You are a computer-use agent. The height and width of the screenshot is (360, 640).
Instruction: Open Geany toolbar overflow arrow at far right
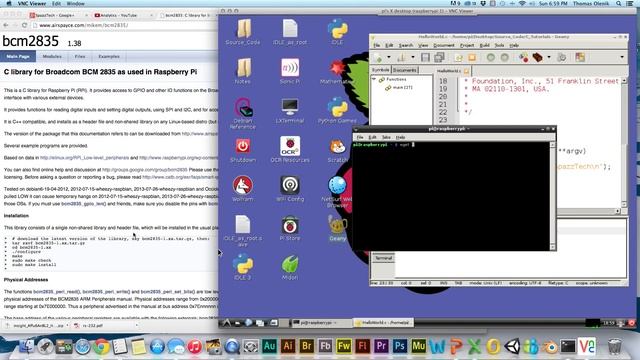(x=622, y=57)
